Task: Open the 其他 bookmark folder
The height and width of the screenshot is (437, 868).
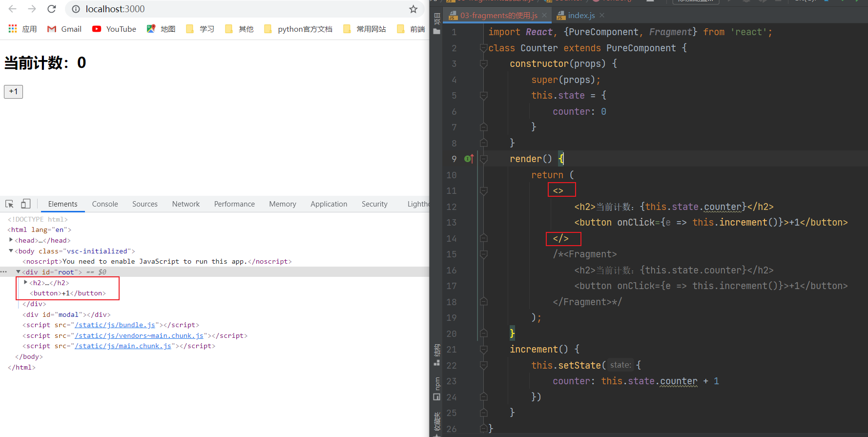Action: tap(239, 29)
